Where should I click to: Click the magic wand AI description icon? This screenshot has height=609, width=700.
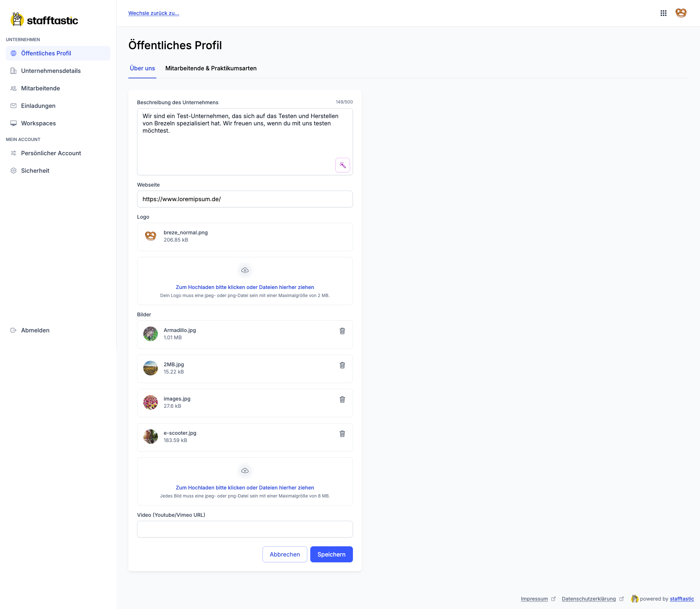(342, 165)
